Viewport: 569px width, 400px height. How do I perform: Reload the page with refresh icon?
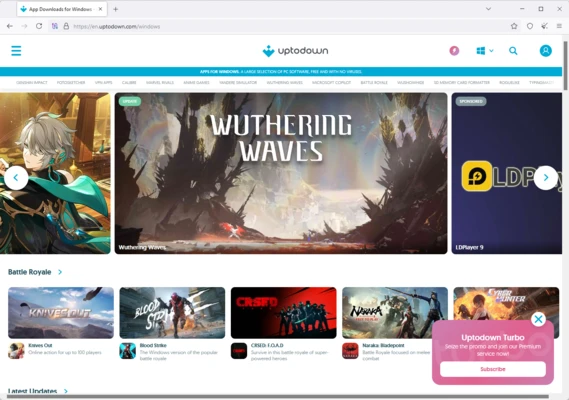click(x=39, y=26)
